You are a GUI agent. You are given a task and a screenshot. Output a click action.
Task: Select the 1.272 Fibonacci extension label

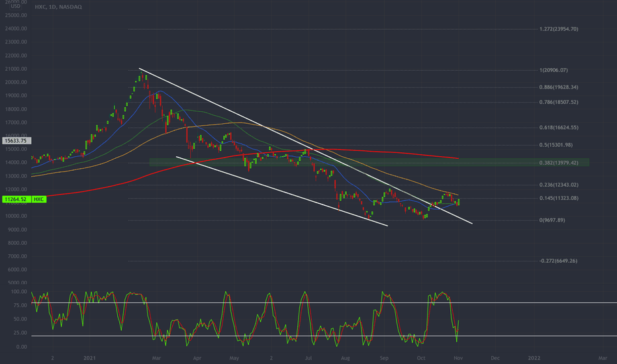[559, 29]
